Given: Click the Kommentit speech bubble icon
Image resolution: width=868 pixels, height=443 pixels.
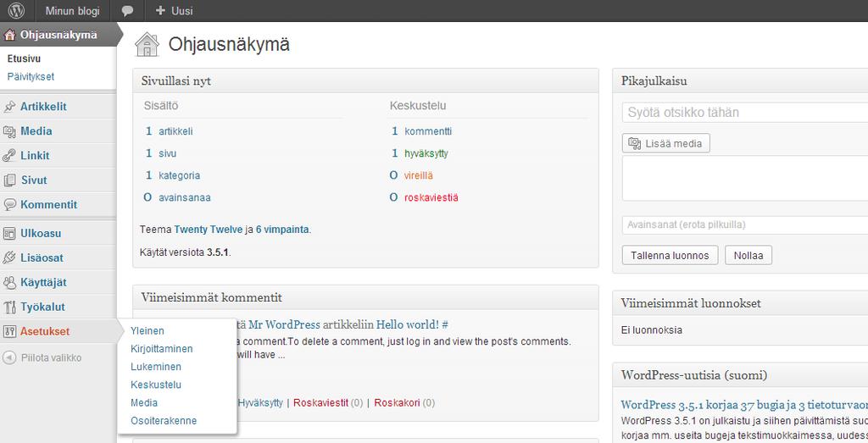Looking at the screenshot, I should [x=9, y=205].
